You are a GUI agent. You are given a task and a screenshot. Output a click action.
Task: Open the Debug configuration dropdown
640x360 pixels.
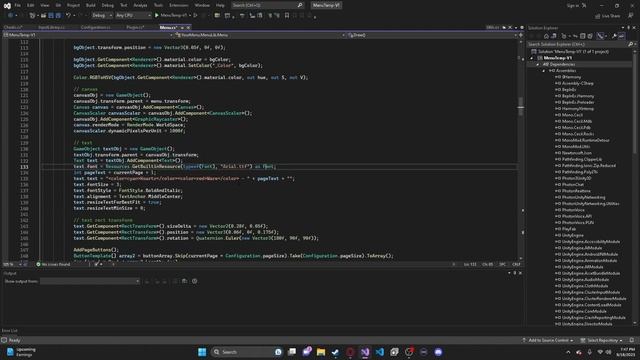[102, 16]
